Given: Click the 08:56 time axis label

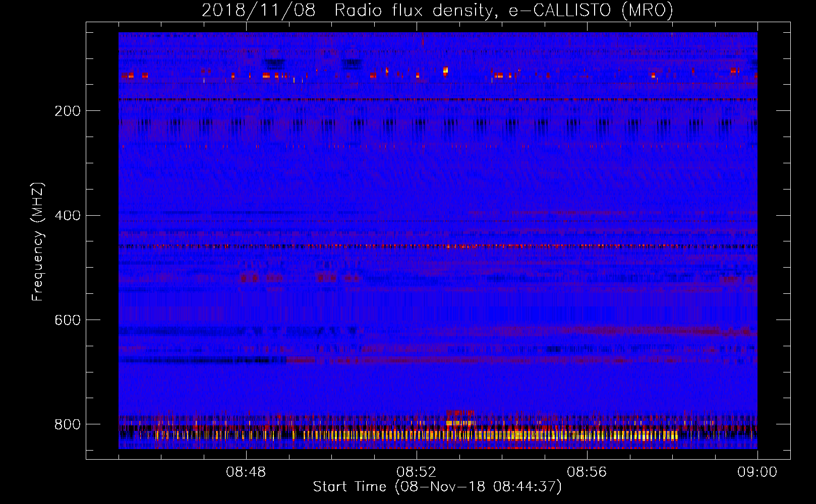Looking at the screenshot, I should point(587,472).
